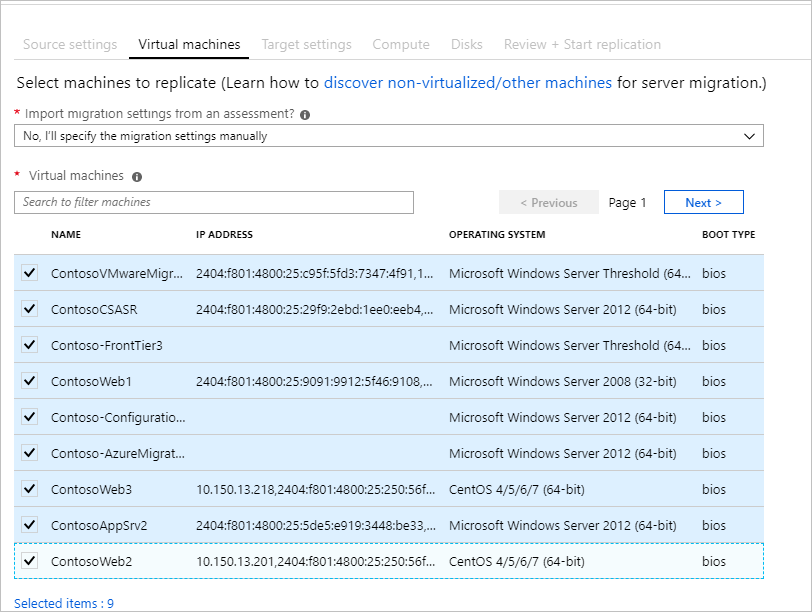Click ContosoWeb1's Windows Server 2008 (32-bit) cell

562,382
